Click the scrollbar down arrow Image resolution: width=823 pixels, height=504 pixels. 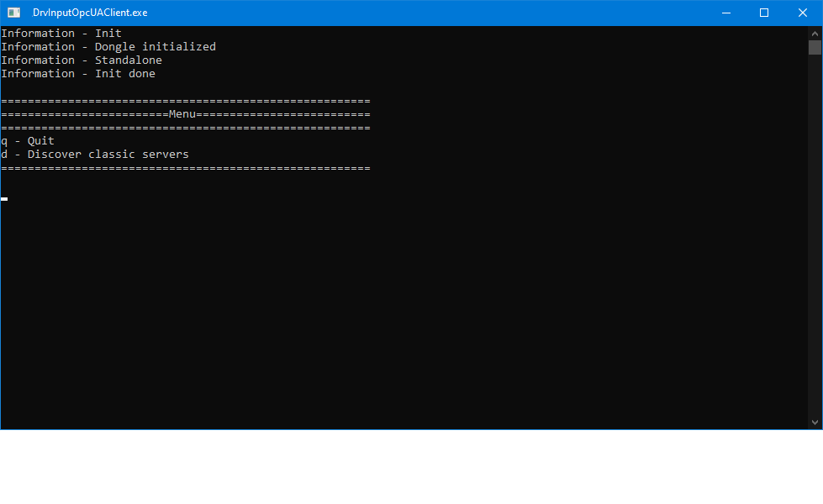[815, 422]
